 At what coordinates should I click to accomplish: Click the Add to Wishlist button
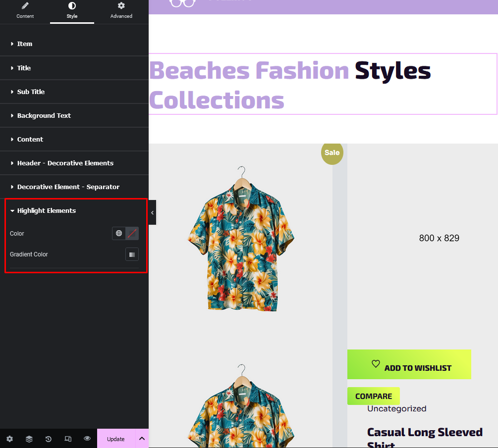pos(409,364)
